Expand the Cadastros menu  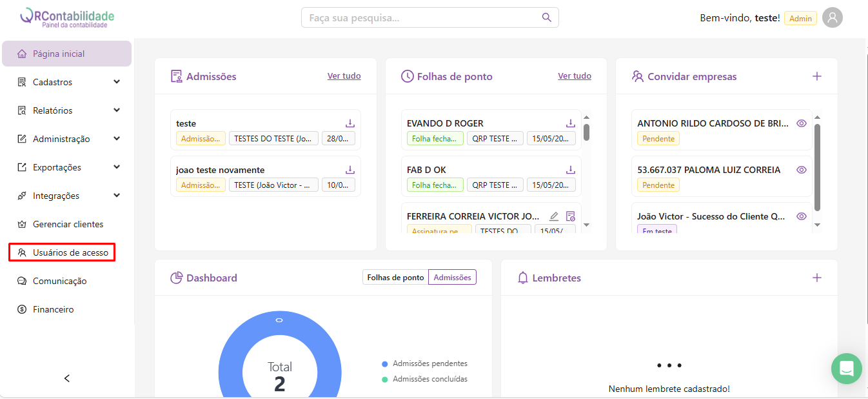tap(117, 82)
